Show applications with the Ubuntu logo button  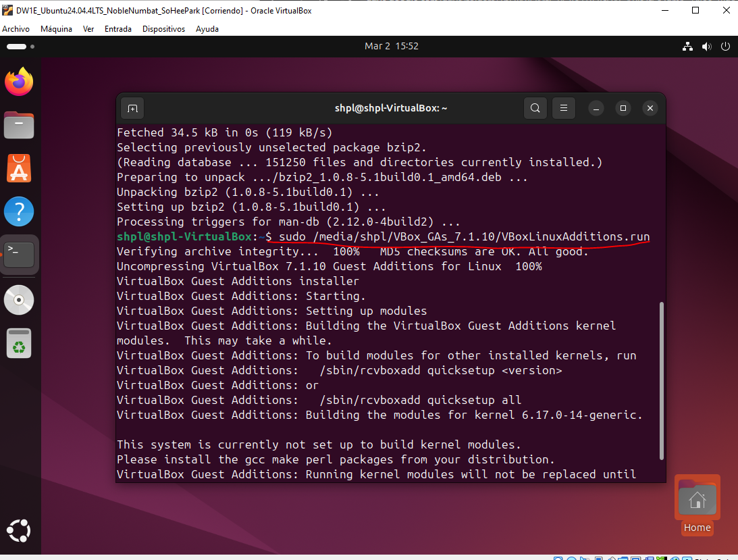(x=19, y=531)
